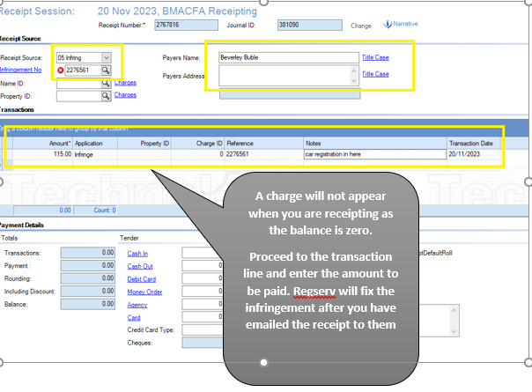
Task: Click the Payers Address scroll arrows
Action: pyautogui.click(x=355, y=78)
